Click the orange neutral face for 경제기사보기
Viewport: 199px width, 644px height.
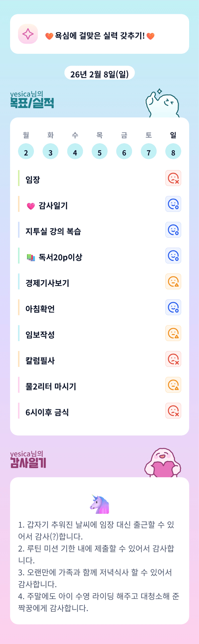[173, 281]
